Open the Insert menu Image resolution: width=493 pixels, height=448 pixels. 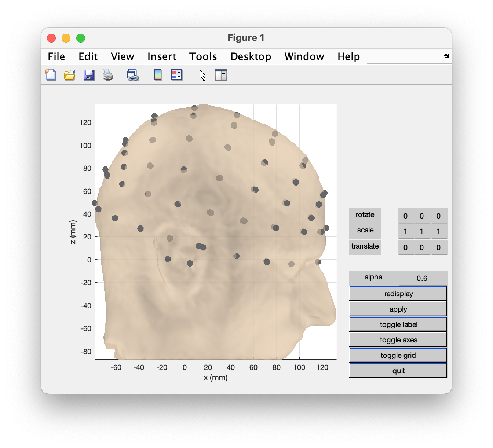tap(161, 56)
